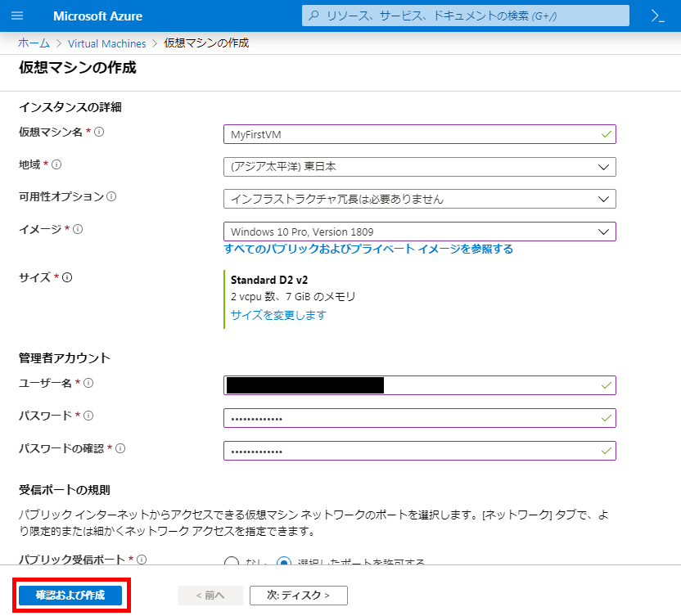Click the Microsoft Azure logo text
Screen dimensions: 681x616
[97, 16]
